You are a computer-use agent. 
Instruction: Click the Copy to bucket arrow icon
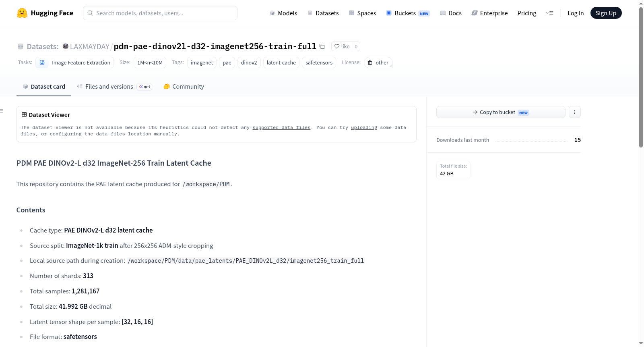point(475,112)
